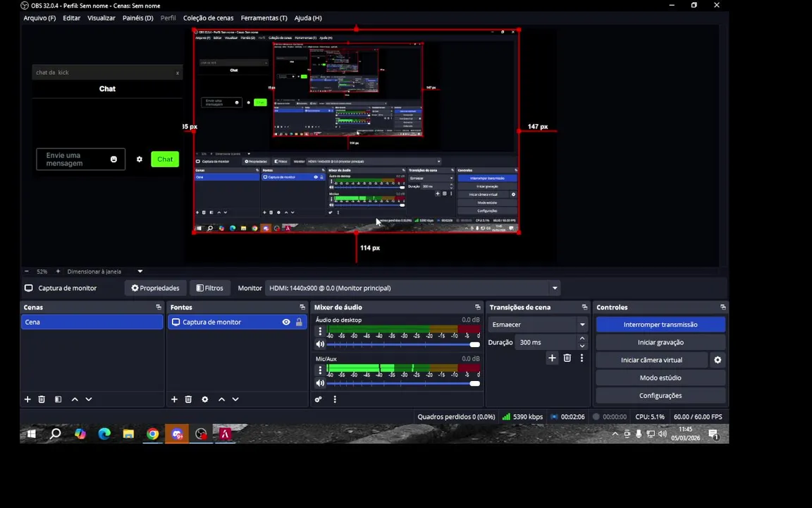
Task: Select the Cena scene row
Action: [92, 322]
